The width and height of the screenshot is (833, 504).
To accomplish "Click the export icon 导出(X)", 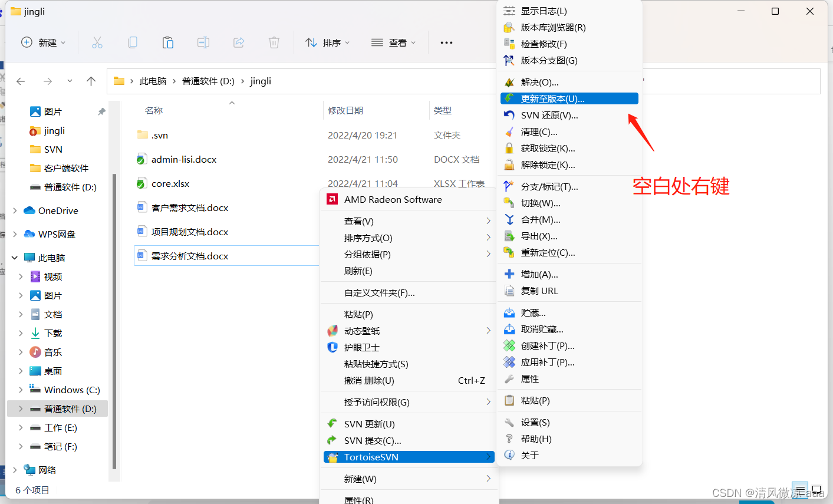I will pyautogui.click(x=509, y=236).
